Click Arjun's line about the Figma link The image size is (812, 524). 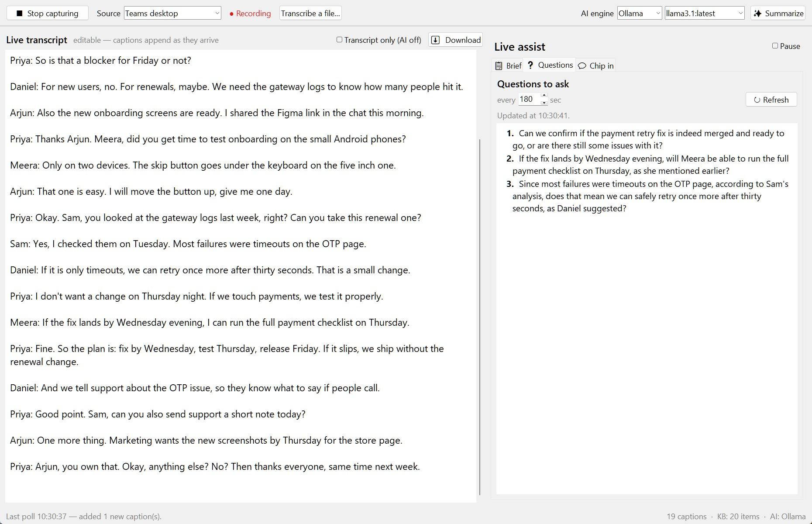217,113
